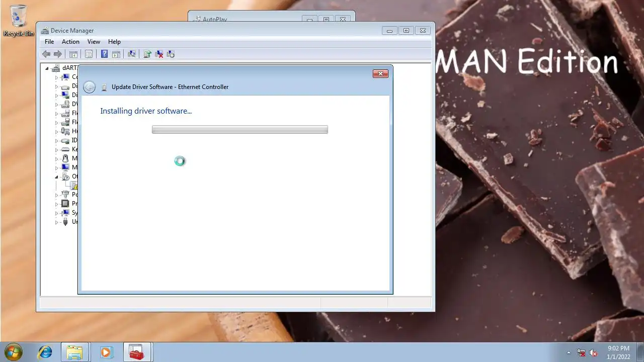Toggle the Show/Hide Action Pane toolbar icon
This screenshot has height=362, width=644.
116,54
